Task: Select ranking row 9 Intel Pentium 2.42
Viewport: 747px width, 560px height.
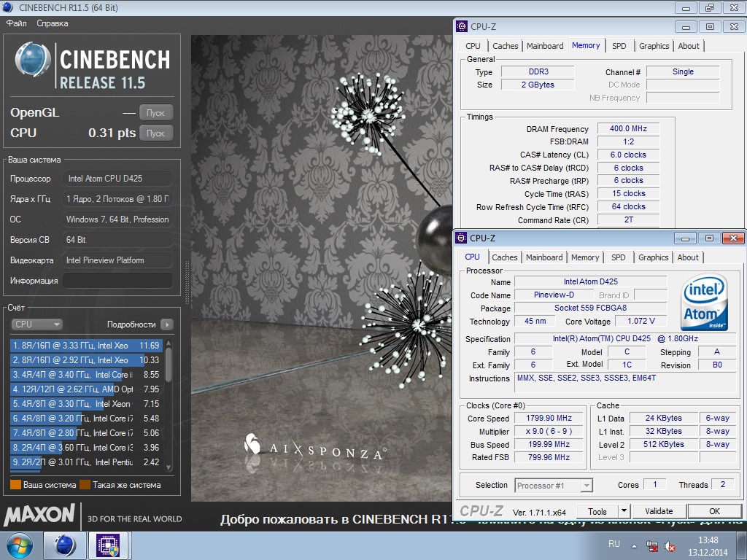Action: point(86,462)
